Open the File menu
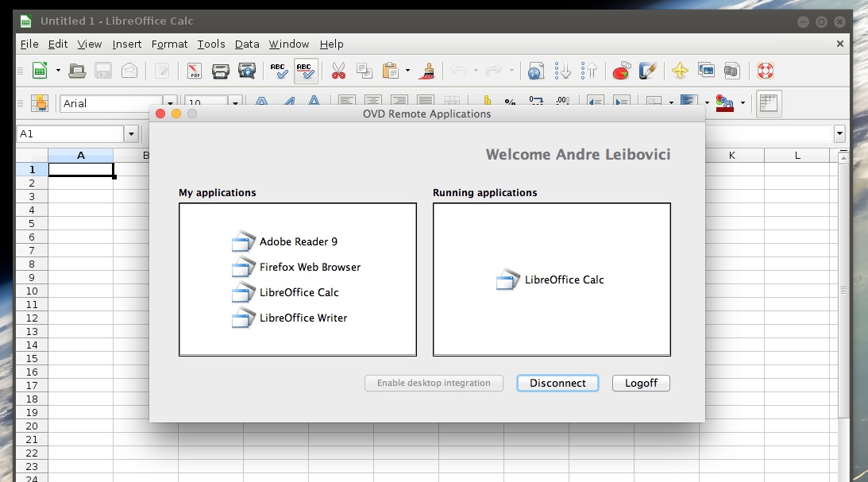 (29, 44)
